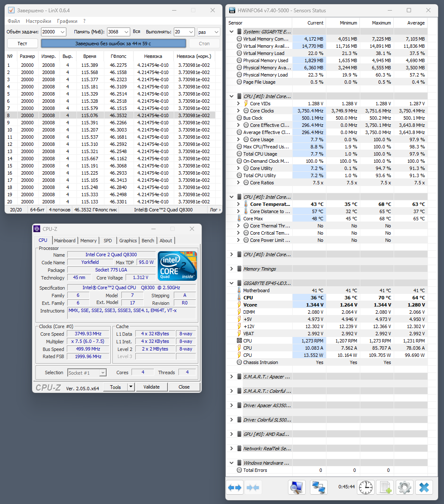Click the Total Errors circle icon
The width and height of the screenshot is (444, 504).
tap(239, 470)
